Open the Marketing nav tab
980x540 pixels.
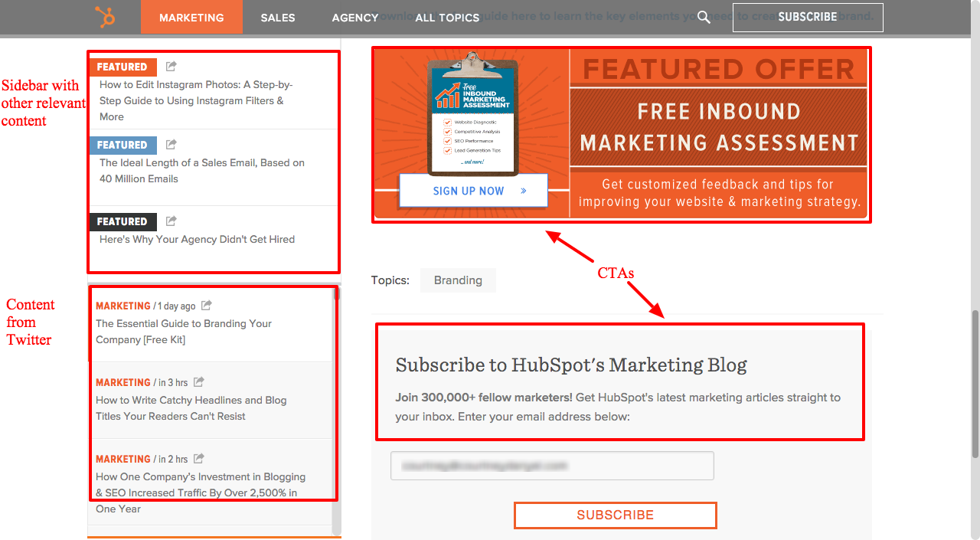click(x=191, y=17)
